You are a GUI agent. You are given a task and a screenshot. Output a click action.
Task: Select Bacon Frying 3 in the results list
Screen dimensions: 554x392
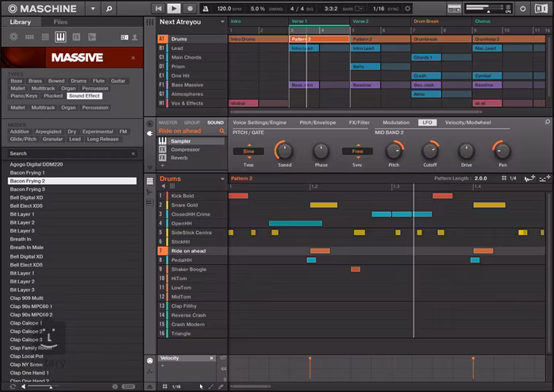click(x=72, y=190)
